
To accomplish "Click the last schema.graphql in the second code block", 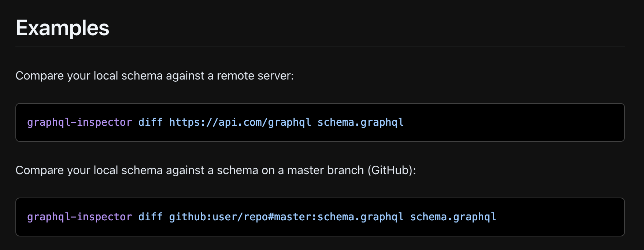I will coord(453,217).
